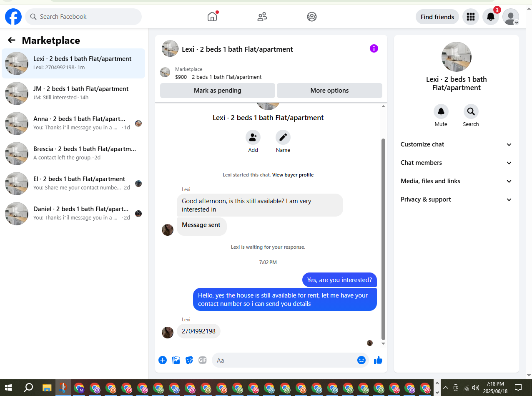Viewport: 532px width, 396px height.
Task: Show hidden tray icons chevron
Action: [x=445, y=388]
